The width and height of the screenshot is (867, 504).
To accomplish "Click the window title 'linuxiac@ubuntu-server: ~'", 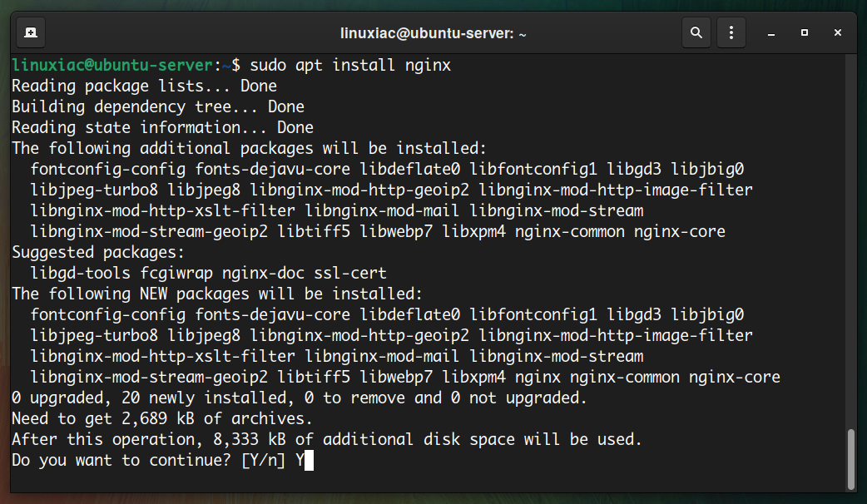I will click(x=433, y=34).
